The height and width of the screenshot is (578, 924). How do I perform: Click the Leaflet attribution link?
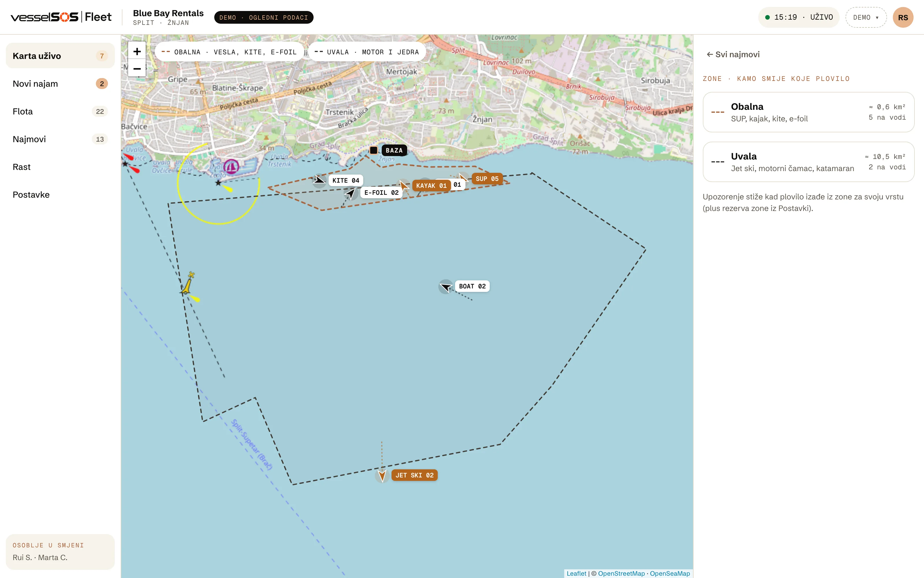coord(576,573)
